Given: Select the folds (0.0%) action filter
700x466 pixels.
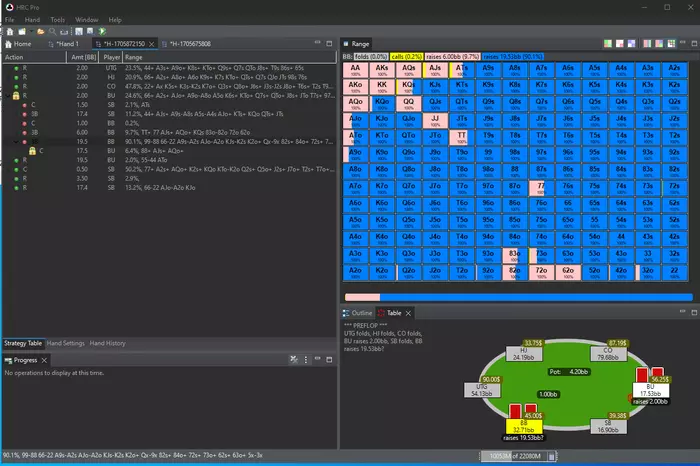Looking at the screenshot, I should (371, 57).
